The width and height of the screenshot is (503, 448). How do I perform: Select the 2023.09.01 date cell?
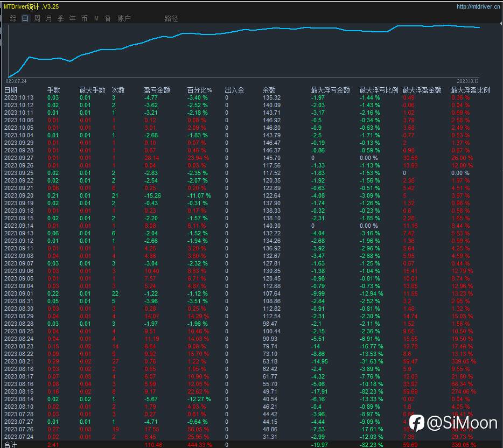19,293
